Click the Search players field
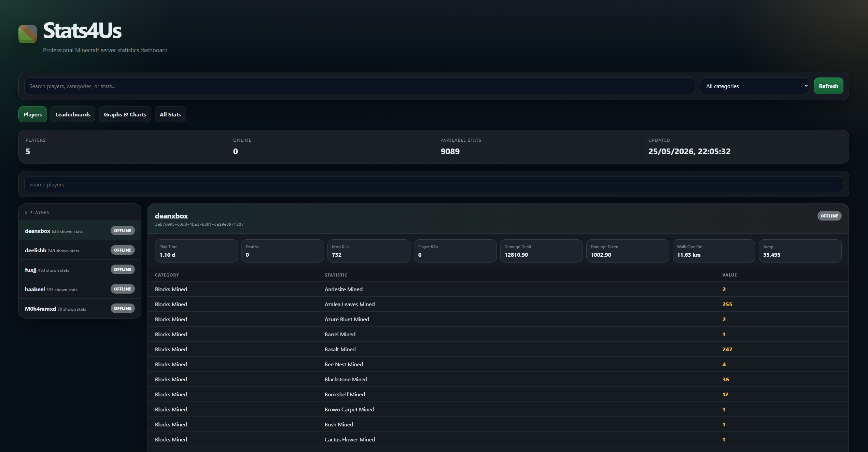Image resolution: width=868 pixels, height=452 pixels. point(434,184)
